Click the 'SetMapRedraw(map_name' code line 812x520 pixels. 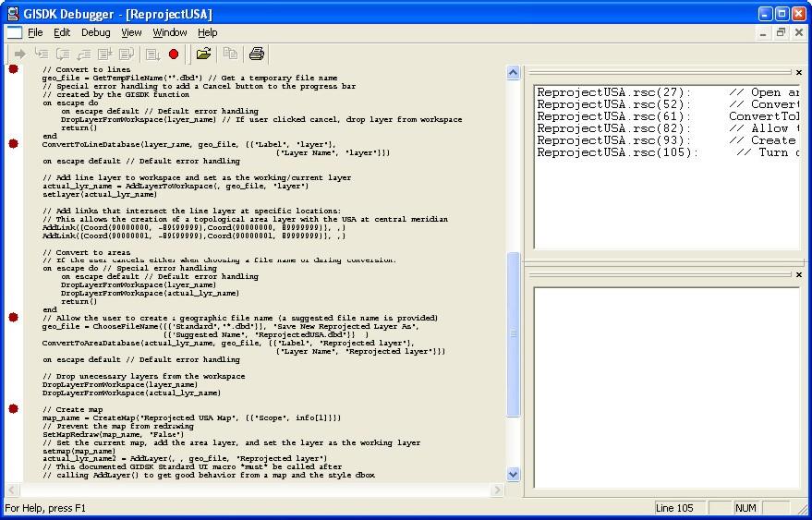[113, 434]
